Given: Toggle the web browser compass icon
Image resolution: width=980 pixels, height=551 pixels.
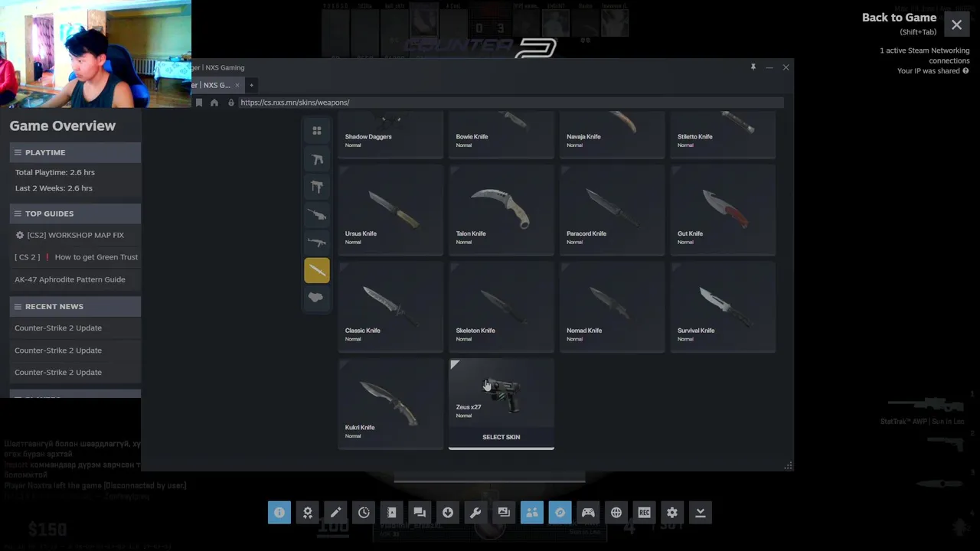Looking at the screenshot, I should [560, 513].
